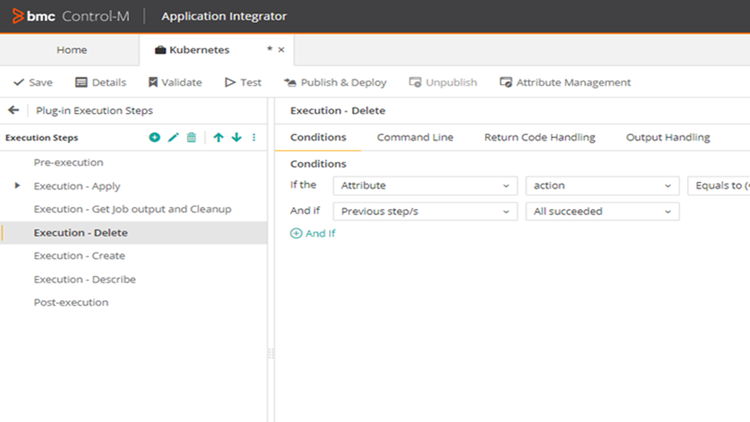Open the Previous step/s dropdown
The width and height of the screenshot is (750, 422).
click(425, 211)
